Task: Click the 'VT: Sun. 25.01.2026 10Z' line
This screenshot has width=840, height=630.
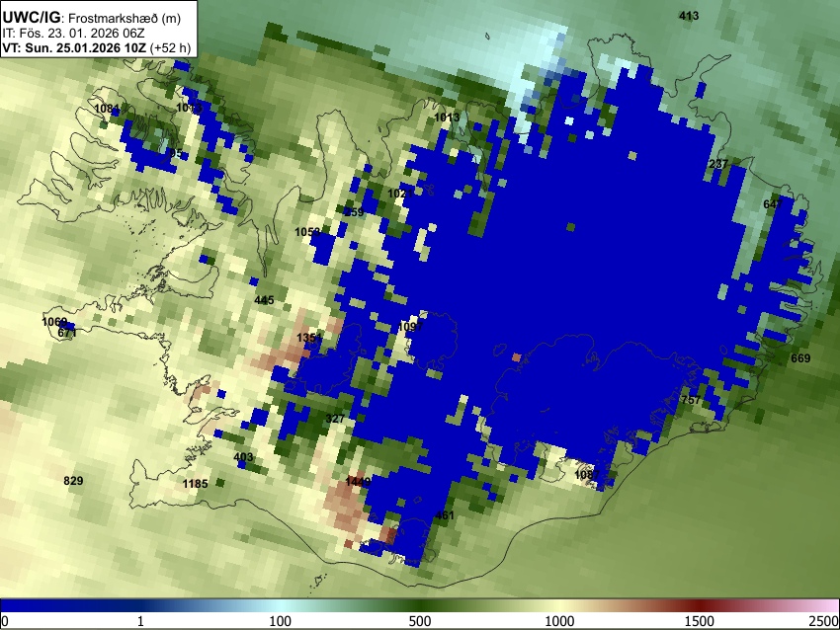Action: point(74,47)
